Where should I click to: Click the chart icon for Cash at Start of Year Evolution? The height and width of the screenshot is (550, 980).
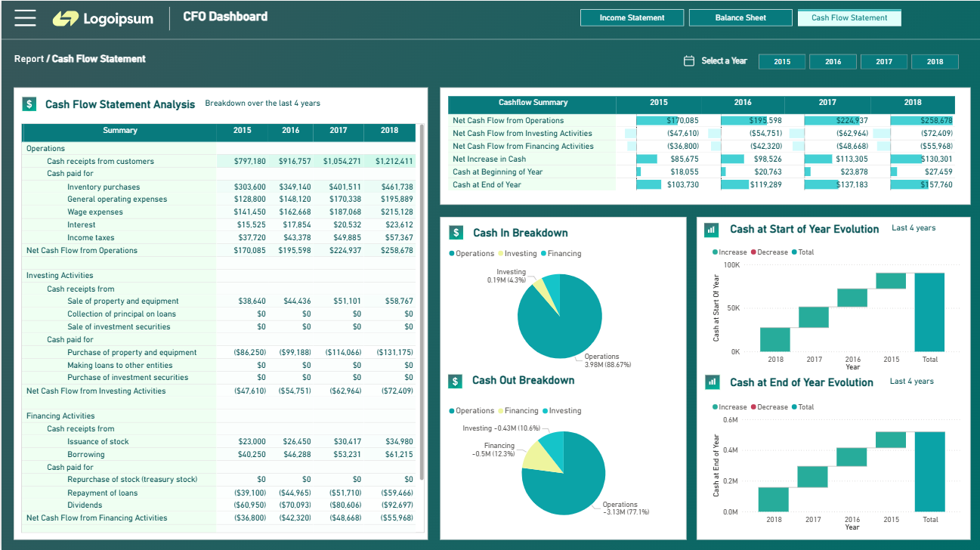click(711, 229)
